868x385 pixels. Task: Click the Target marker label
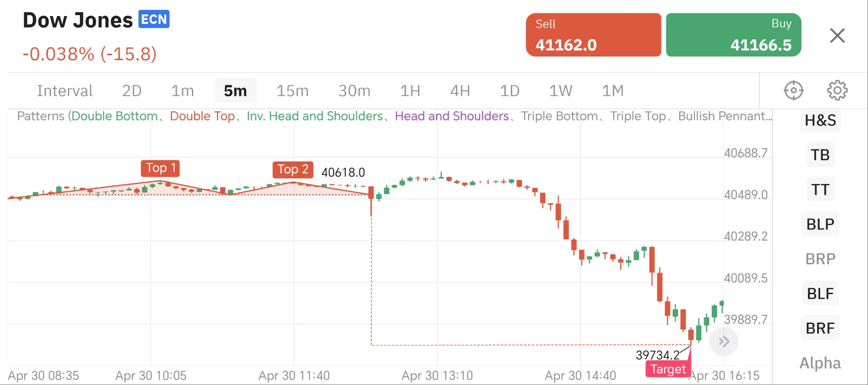point(668,369)
